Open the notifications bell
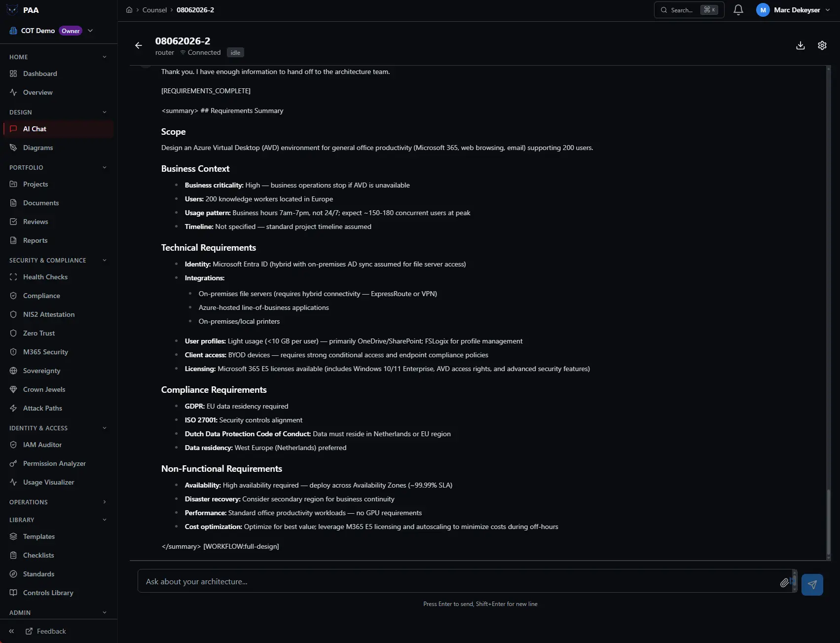This screenshot has width=840, height=643. click(738, 10)
